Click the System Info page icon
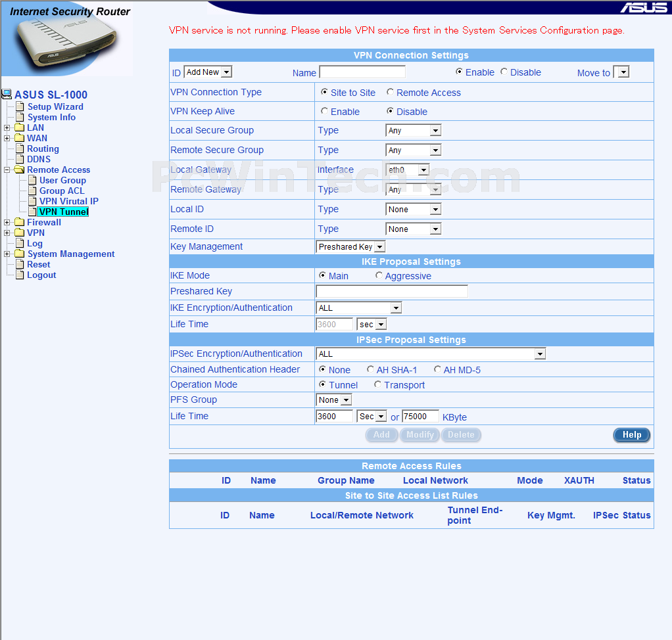 tap(20, 117)
